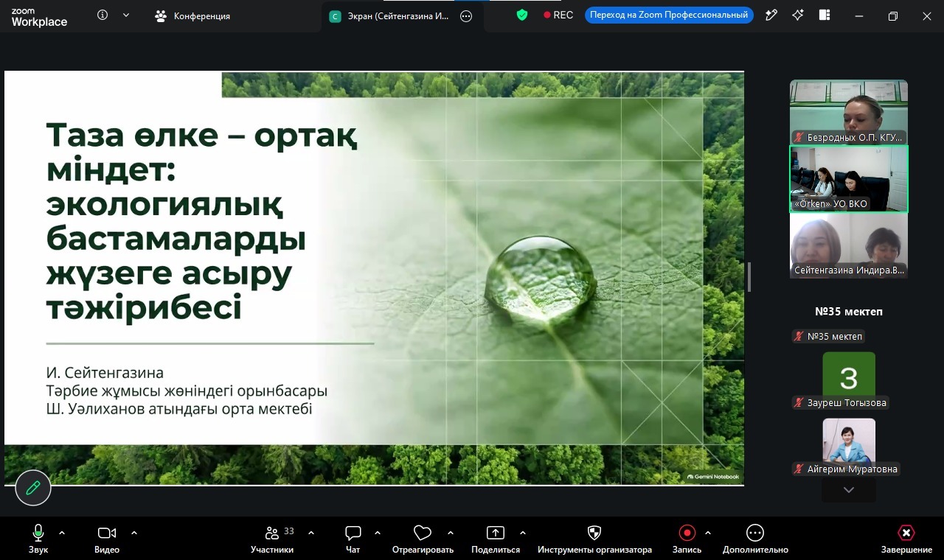Image resolution: width=944 pixels, height=560 pixels.
Task: Select Зауреш Тогызова participant tile
Action: [x=849, y=378]
